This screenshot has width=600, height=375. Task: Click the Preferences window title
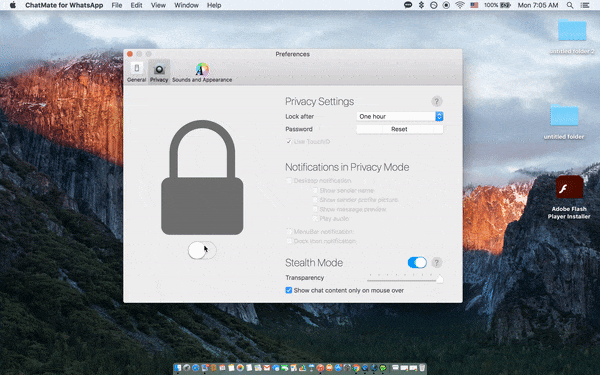click(x=292, y=54)
